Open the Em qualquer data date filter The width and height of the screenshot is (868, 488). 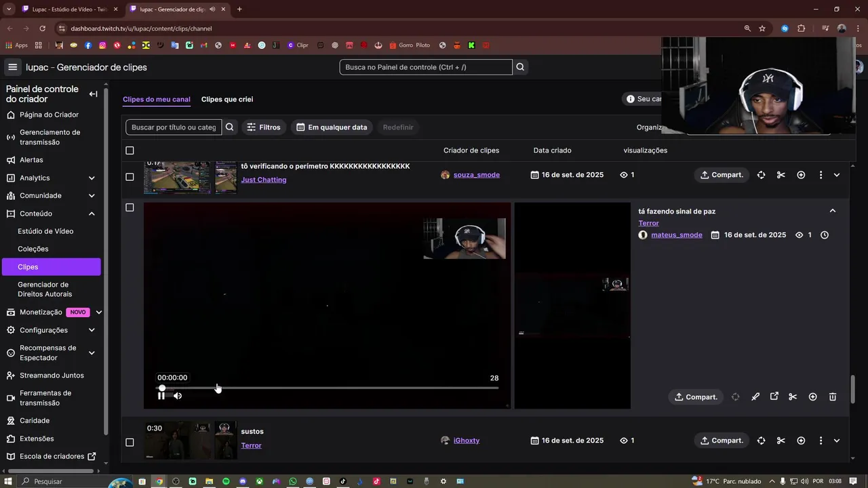[332, 127]
